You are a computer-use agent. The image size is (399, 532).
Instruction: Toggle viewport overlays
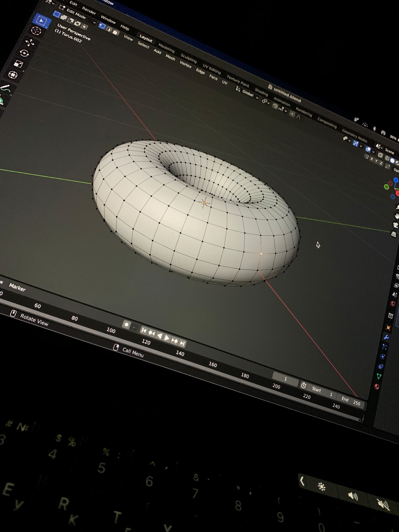point(369,149)
